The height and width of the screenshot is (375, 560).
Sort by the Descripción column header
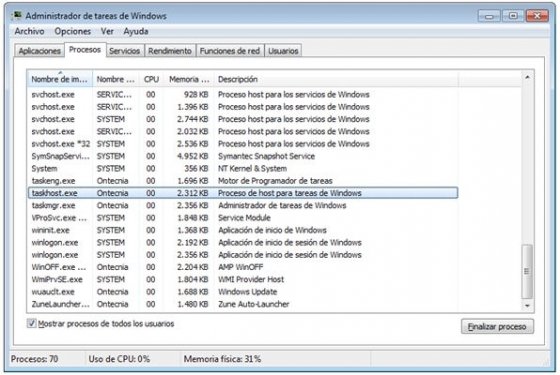point(336,79)
